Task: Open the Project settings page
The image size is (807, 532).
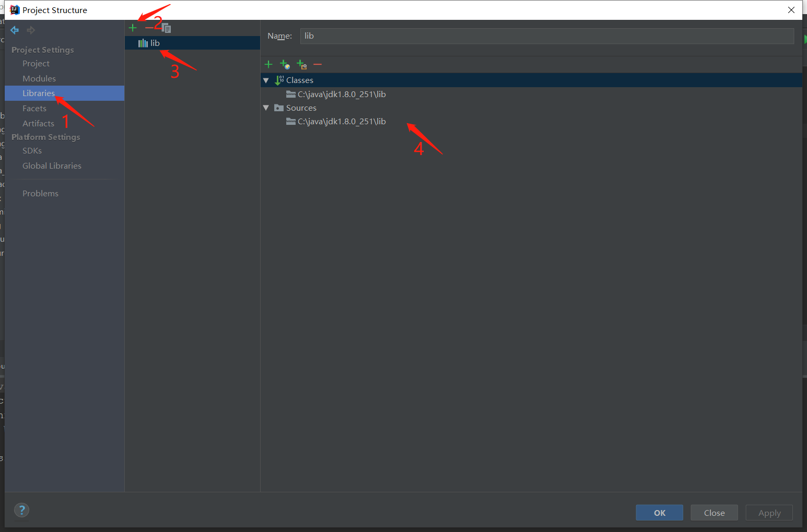Action: coord(36,63)
